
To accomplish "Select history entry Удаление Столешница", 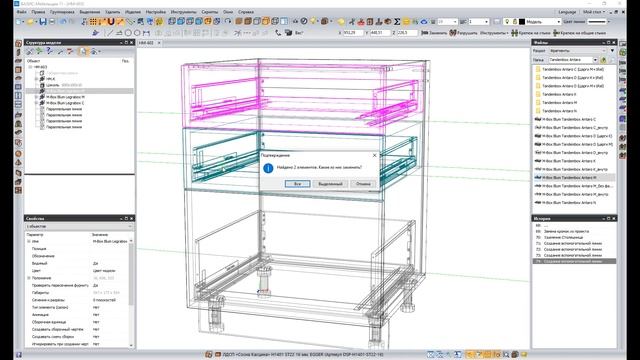I will pyautogui.click(x=563, y=237).
